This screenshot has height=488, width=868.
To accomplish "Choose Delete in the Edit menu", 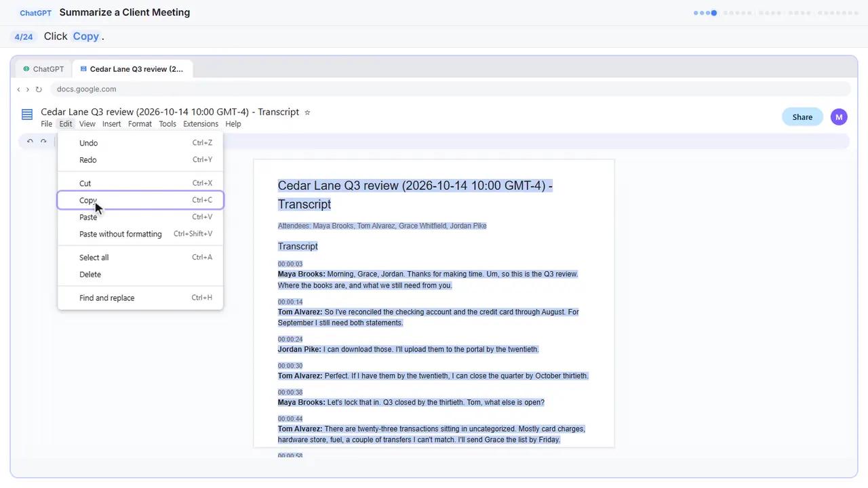I will 140,274.
